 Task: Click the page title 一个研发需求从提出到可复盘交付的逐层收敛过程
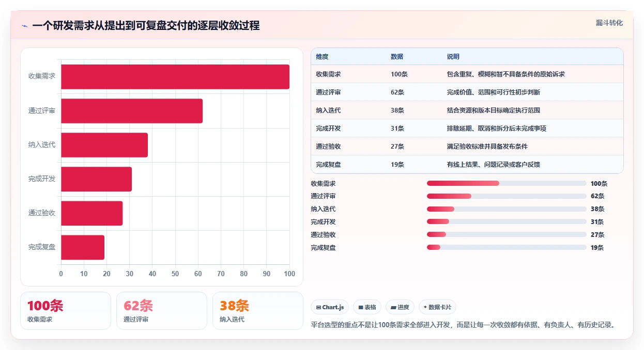tap(146, 25)
